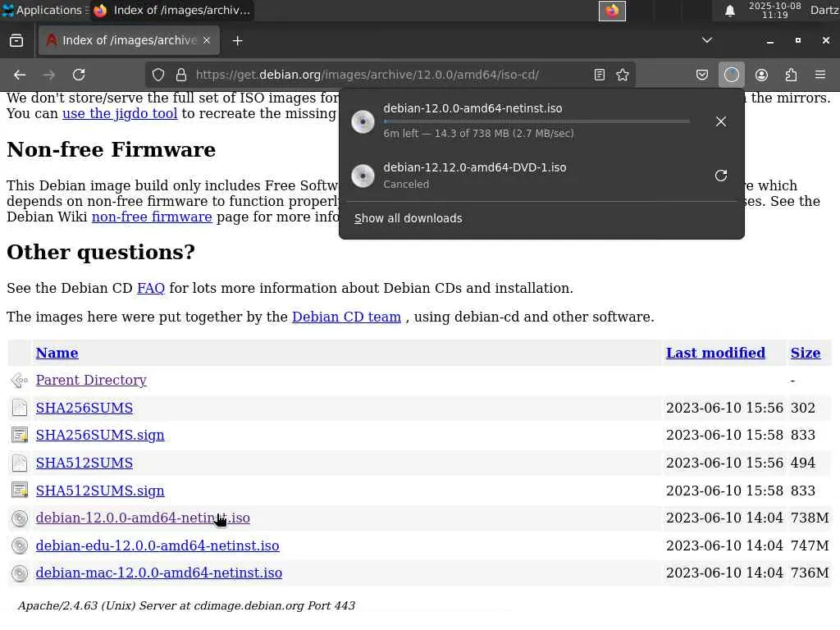Expand the list all tabs dropdown
Screen dimensions: 840x630
click(x=707, y=40)
